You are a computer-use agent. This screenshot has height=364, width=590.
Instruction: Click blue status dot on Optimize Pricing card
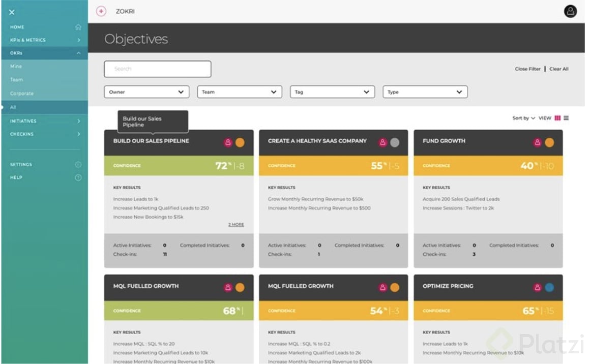click(549, 288)
